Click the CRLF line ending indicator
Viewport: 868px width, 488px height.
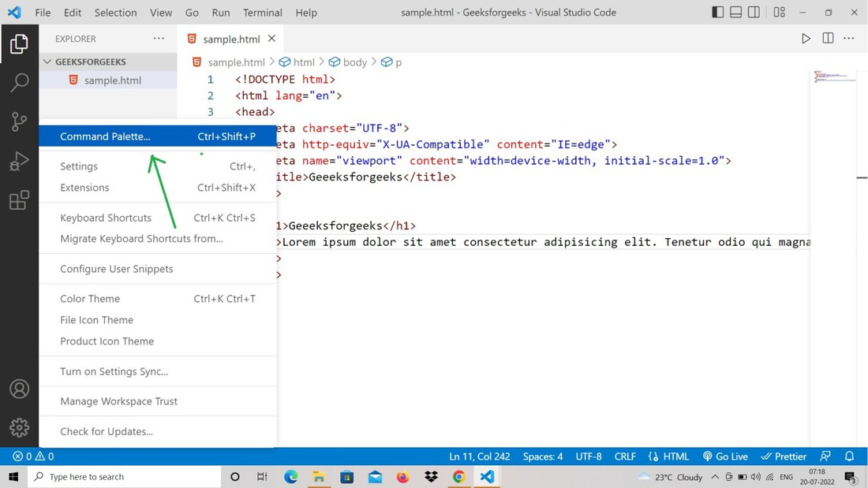[625, 456]
